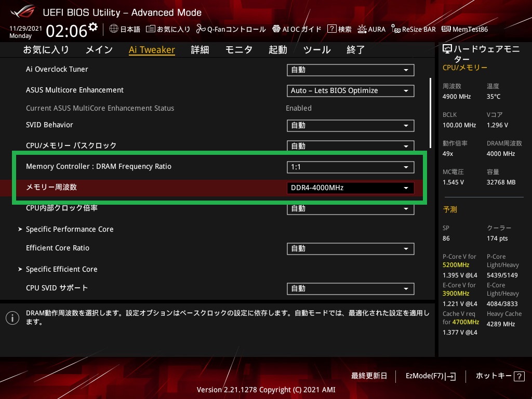Switch to 詳細 tab

[x=200, y=50]
